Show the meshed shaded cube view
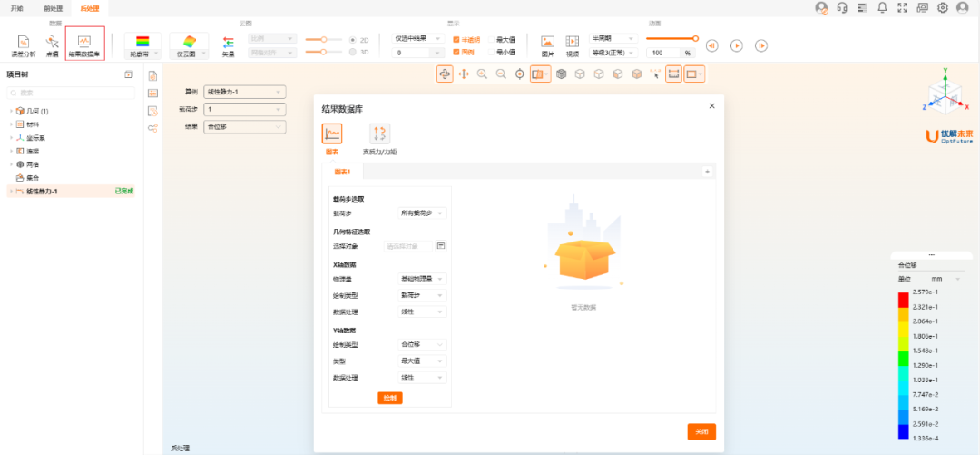The width and height of the screenshot is (980, 455). point(562,74)
